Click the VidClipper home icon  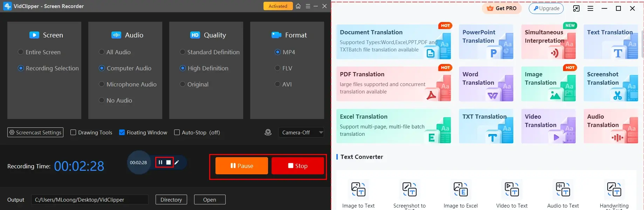(298, 6)
